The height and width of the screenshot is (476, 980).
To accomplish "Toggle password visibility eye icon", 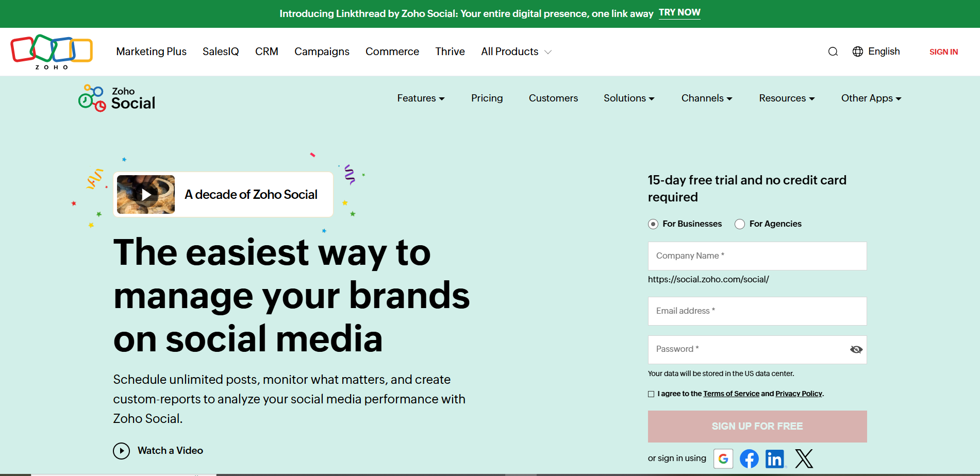I will point(856,350).
